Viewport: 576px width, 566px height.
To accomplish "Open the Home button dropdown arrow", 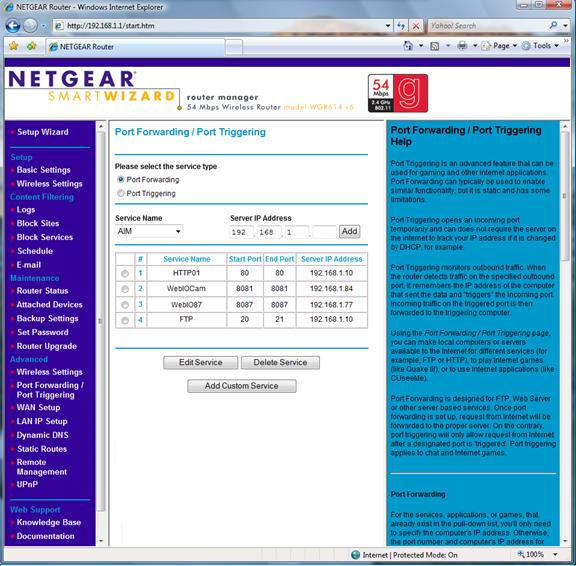I will [x=421, y=46].
